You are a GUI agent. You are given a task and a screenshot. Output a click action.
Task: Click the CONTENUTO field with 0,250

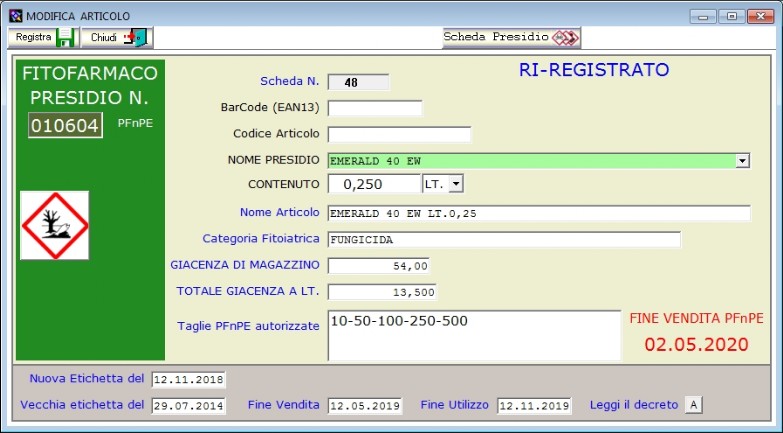374,184
